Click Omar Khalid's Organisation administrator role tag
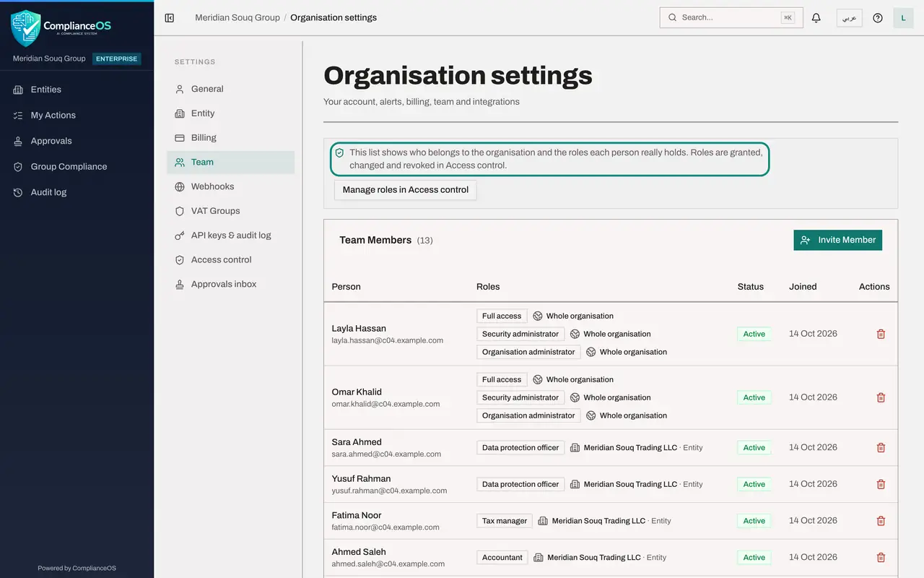This screenshot has height=578, width=924. 528,415
